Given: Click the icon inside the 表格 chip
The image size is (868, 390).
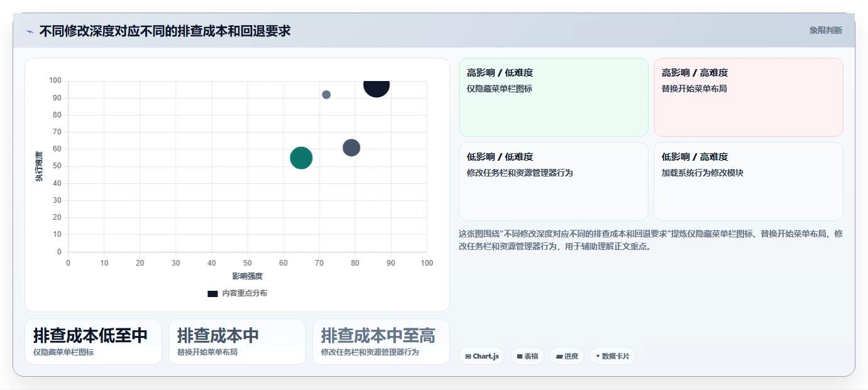Looking at the screenshot, I should click(x=520, y=356).
